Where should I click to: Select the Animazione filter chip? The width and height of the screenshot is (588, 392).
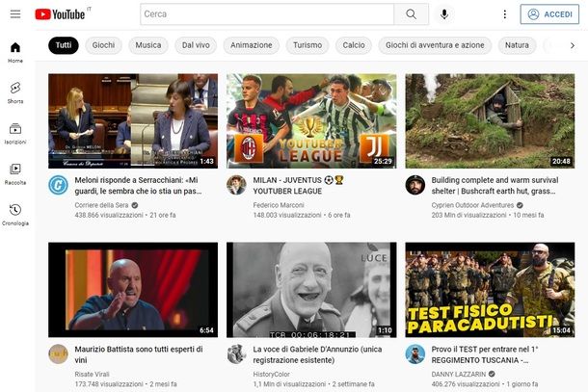252,45
